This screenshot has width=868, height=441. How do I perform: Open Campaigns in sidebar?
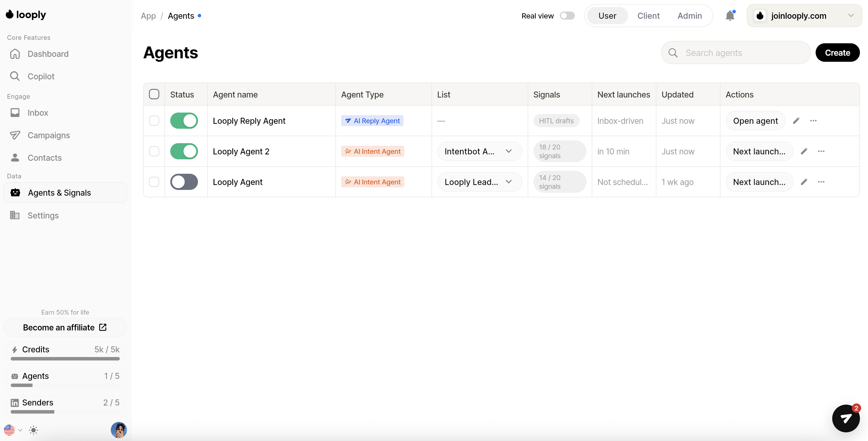click(65, 135)
